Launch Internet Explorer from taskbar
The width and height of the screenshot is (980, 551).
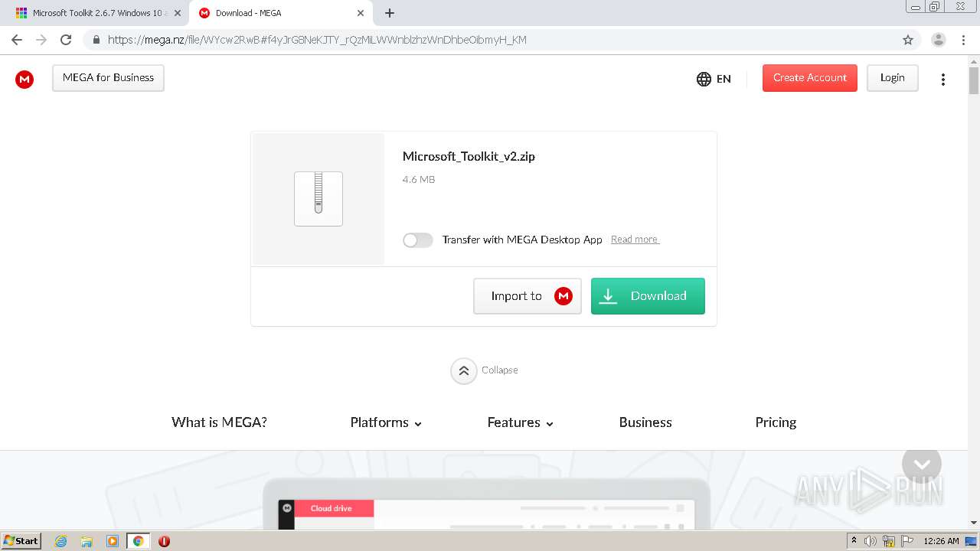tap(61, 541)
